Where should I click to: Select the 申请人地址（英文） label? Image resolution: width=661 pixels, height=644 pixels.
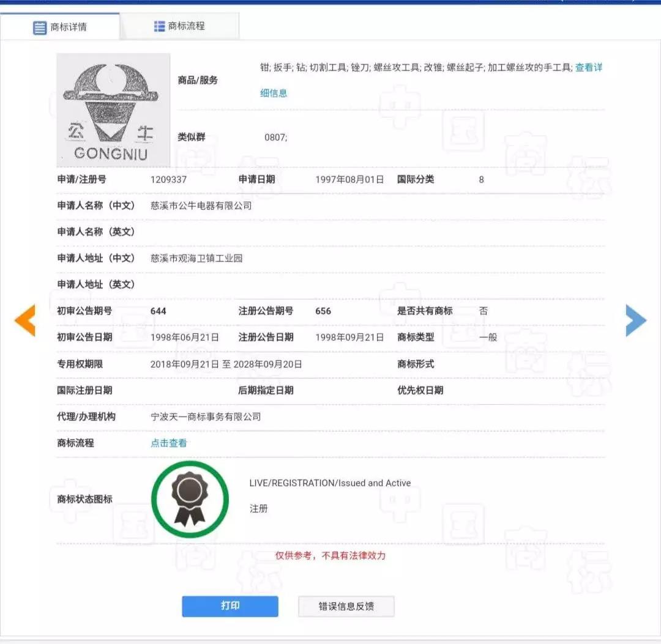[x=95, y=285]
